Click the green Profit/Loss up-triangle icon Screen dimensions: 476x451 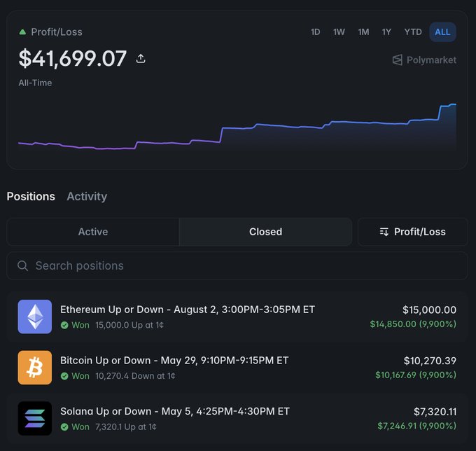click(22, 32)
